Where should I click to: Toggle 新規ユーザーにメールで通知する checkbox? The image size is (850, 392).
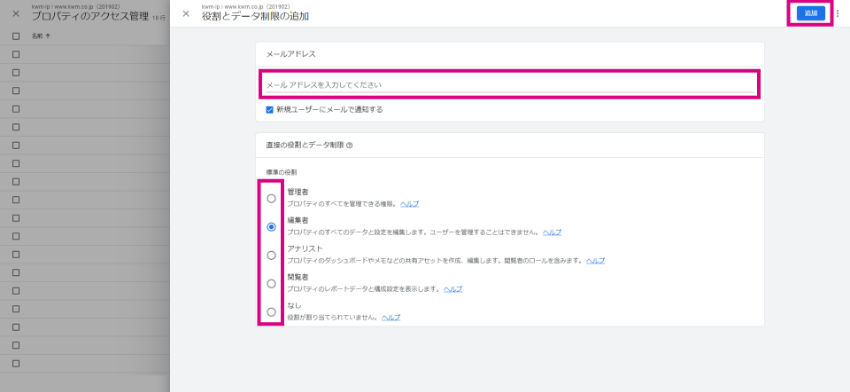(x=269, y=110)
